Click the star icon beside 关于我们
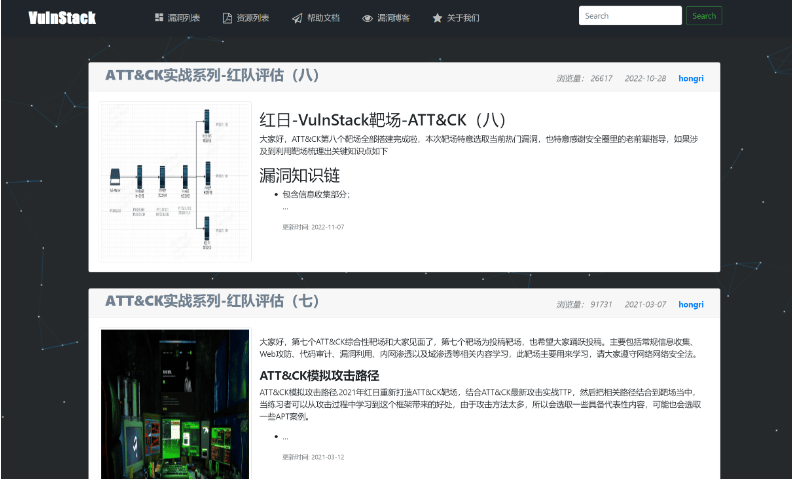792x479 pixels. pyautogui.click(x=437, y=18)
